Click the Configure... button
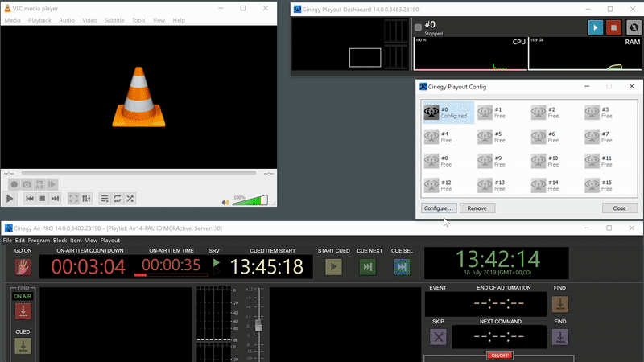 pyautogui.click(x=439, y=208)
